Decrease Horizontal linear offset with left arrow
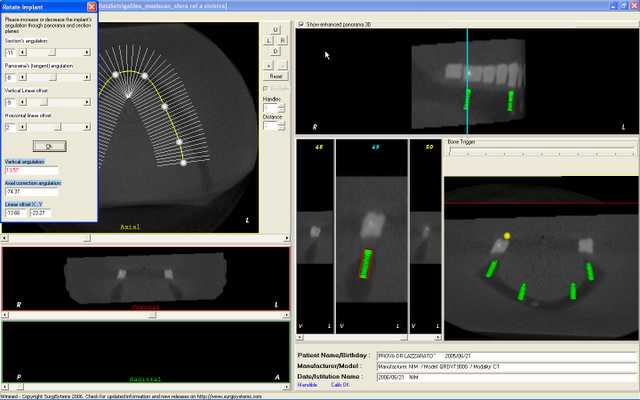The width and height of the screenshot is (640, 400). click(x=23, y=127)
